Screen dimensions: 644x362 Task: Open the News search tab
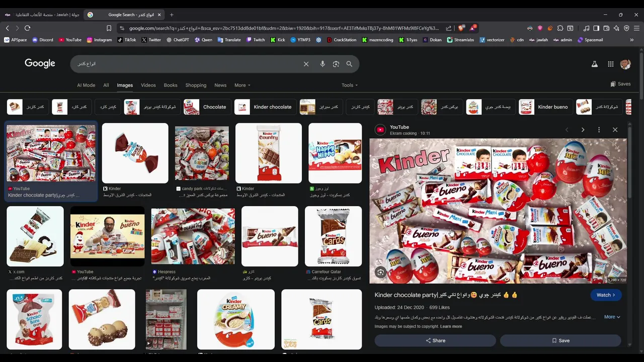(x=220, y=85)
